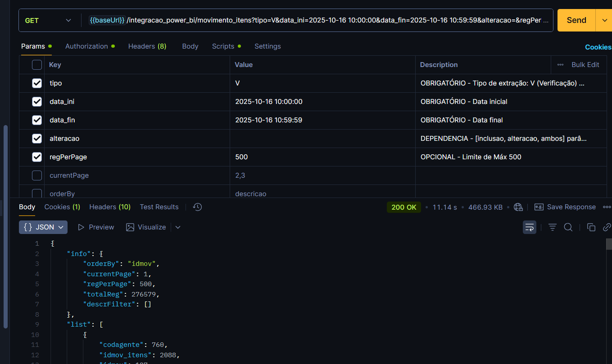Open more options next to Save Response
Screen dimensions: 612x364
point(605,207)
